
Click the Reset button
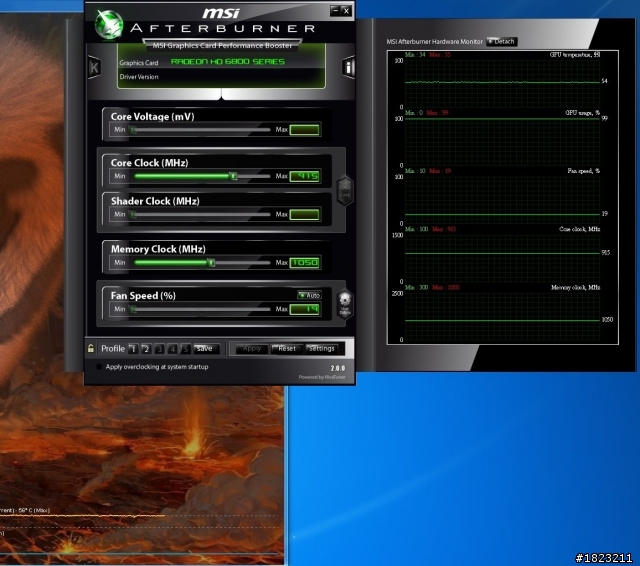[287, 348]
